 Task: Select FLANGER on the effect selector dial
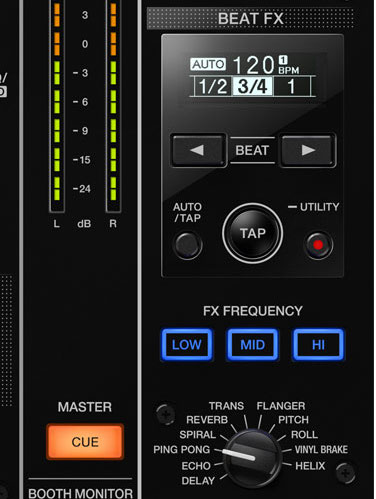[x=281, y=406]
